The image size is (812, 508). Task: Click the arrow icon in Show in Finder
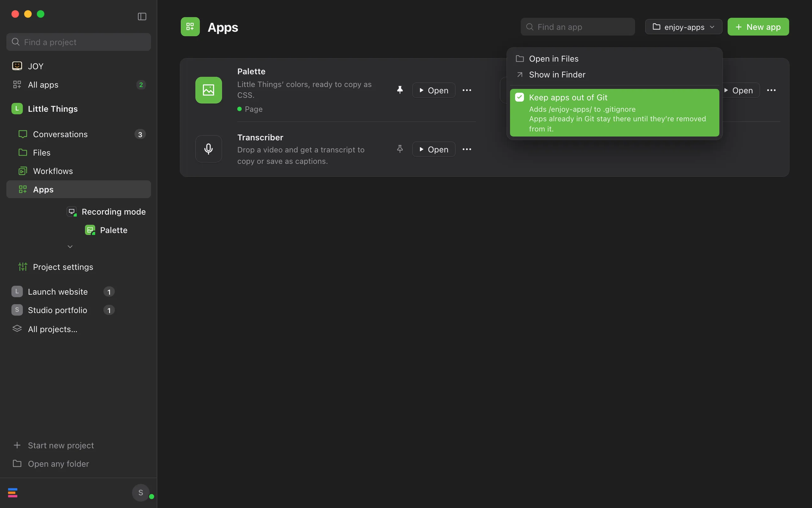[520, 75]
